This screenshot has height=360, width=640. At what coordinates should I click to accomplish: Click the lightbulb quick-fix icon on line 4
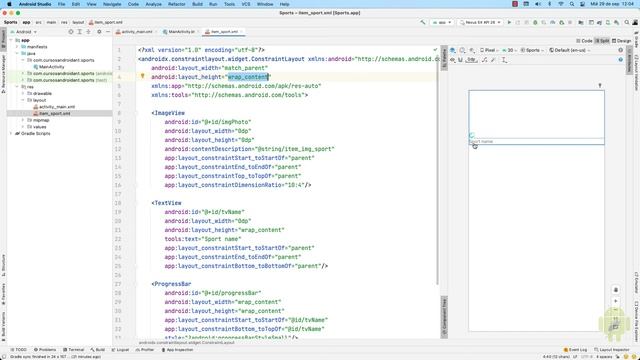[x=142, y=76]
